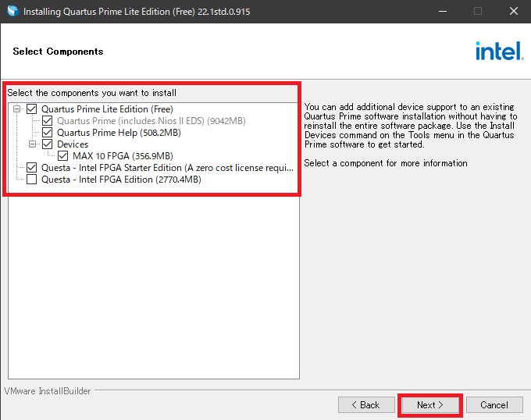
Task: Select the MAX 10 FPGA (356.9MB) label
Action: pos(123,156)
